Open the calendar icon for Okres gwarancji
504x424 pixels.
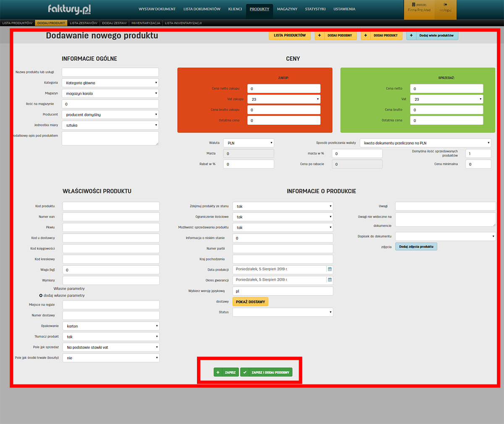[x=330, y=280]
